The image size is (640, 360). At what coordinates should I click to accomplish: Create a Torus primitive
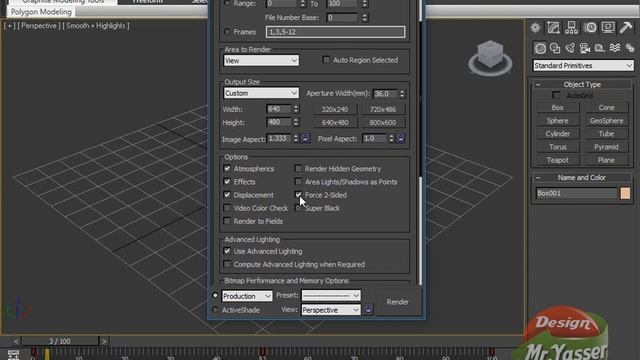pos(558,147)
